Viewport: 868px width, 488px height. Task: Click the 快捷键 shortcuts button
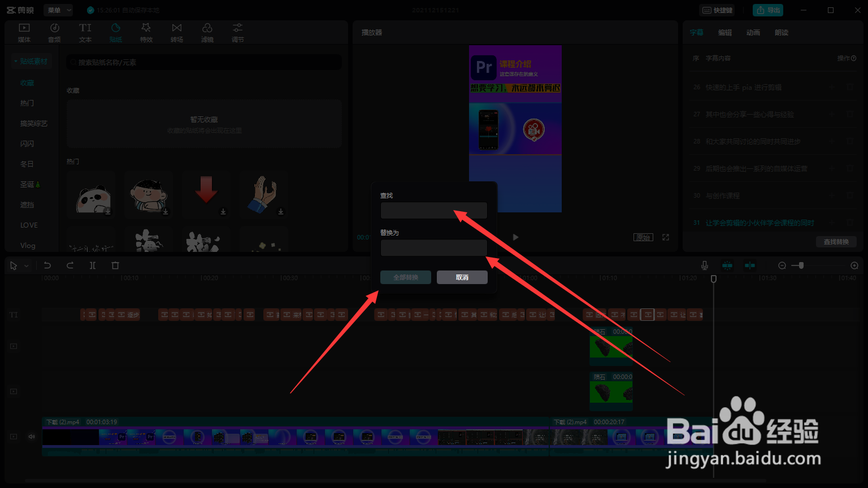pos(718,10)
